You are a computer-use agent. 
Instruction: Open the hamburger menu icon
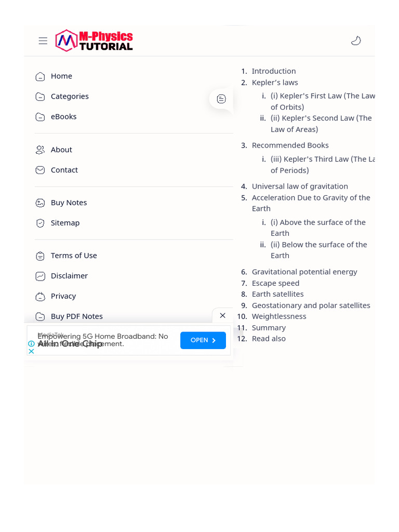tap(43, 41)
